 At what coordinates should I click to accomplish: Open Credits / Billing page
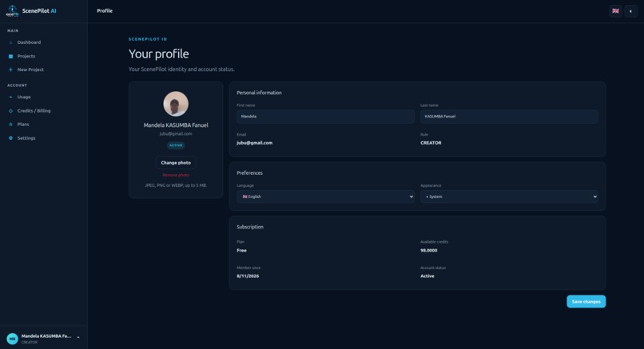(x=43, y=111)
